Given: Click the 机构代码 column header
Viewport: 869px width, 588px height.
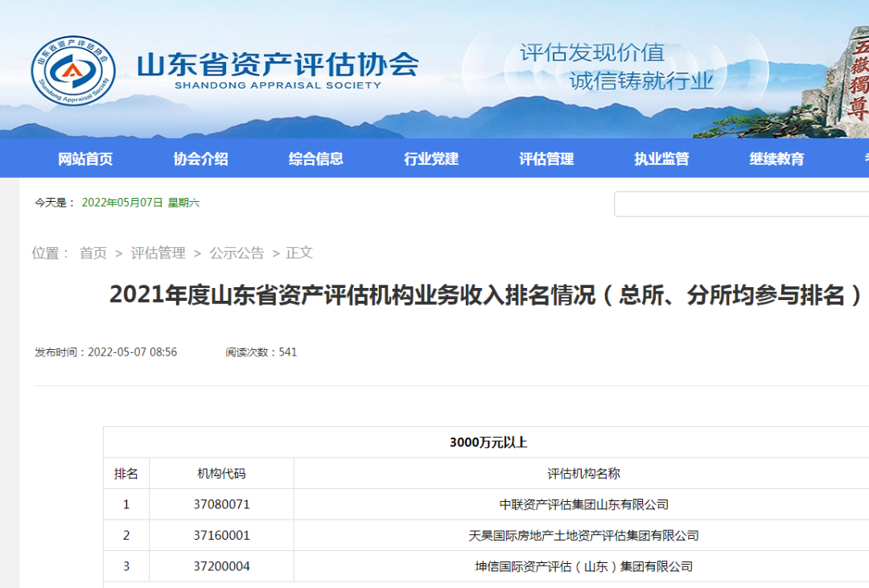Looking at the screenshot, I should click(221, 474).
